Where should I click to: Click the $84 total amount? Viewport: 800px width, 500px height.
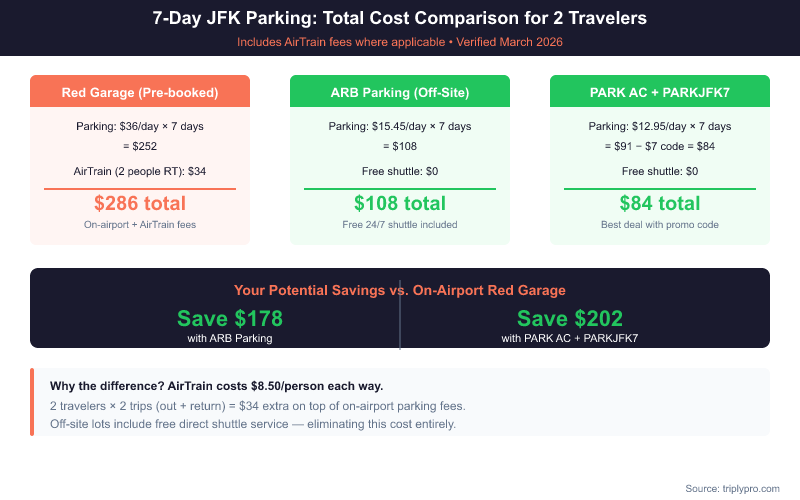(x=660, y=204)
